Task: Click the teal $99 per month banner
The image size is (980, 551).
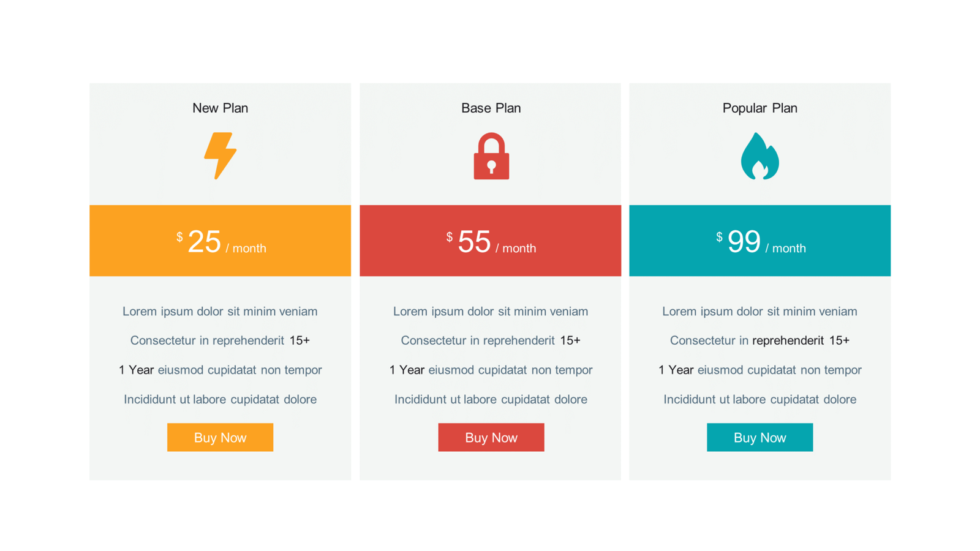Action: pos(759,240)
